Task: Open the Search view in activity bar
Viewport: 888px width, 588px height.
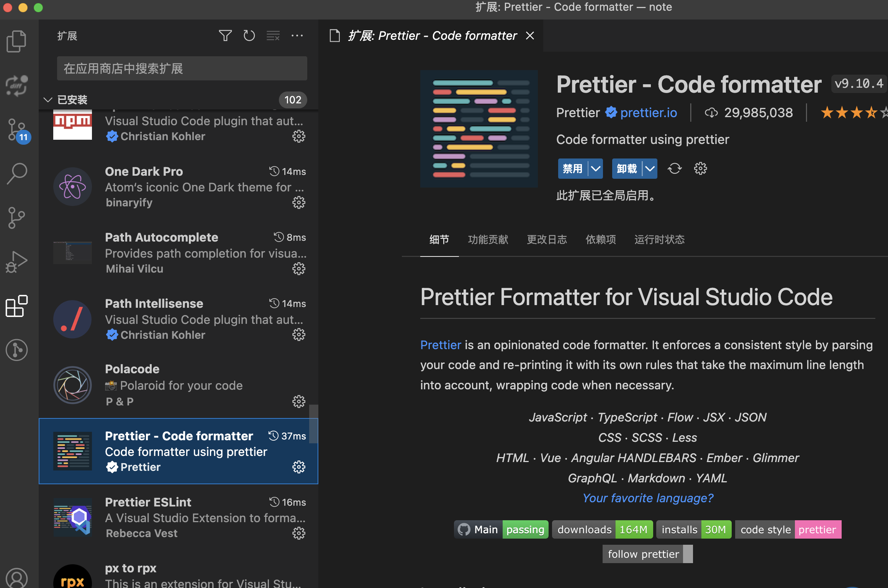Action: tap(17, 174)
